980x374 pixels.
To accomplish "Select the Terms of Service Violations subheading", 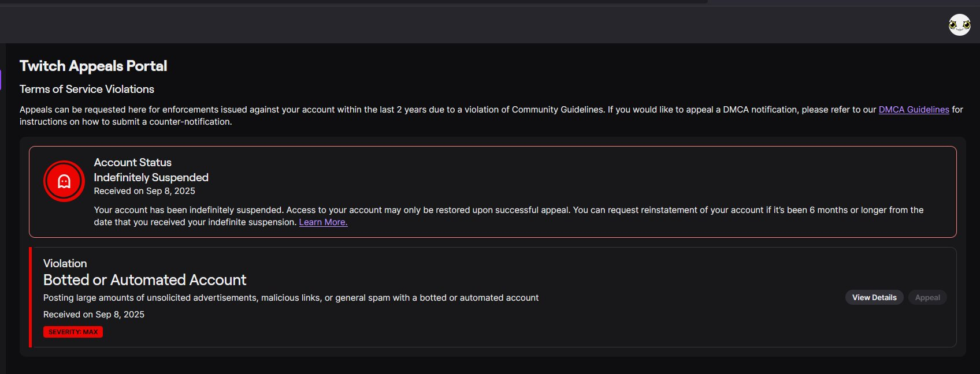I will click(87, 89).
